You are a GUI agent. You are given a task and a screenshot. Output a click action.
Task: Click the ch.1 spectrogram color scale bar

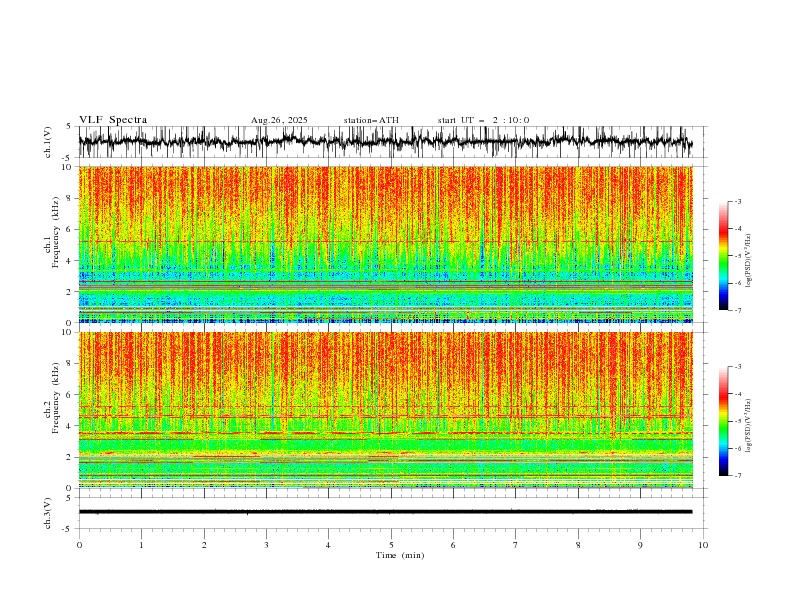tap(723, 255)
